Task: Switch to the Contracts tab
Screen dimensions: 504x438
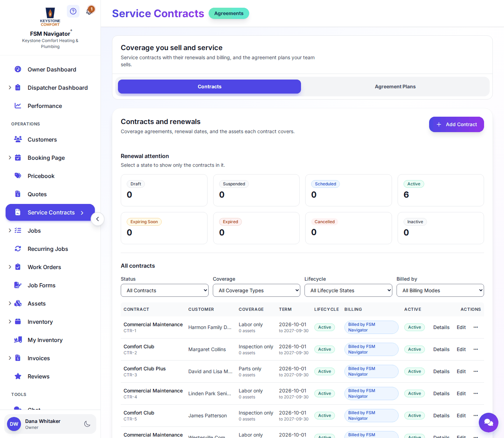Action: coord(209,87)
